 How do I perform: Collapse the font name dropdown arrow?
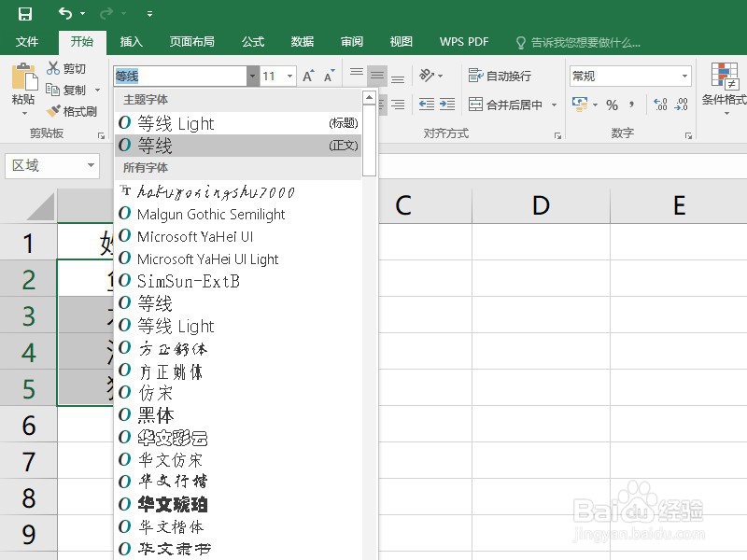(252, 77)
